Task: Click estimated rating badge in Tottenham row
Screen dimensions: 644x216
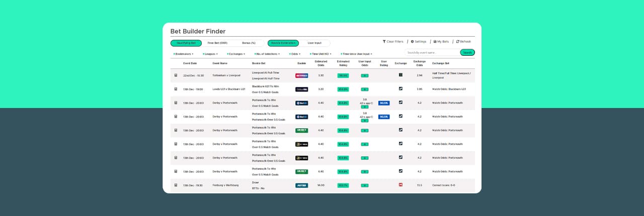Action: point(343,75)
